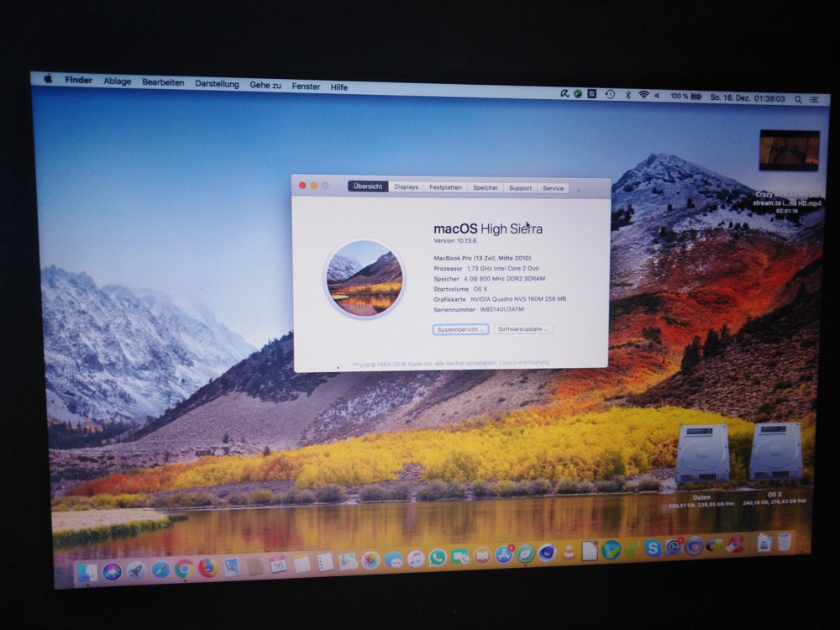Click the High Sierra circular image
This screenshot has width=840, height=630.
[365, 279]
